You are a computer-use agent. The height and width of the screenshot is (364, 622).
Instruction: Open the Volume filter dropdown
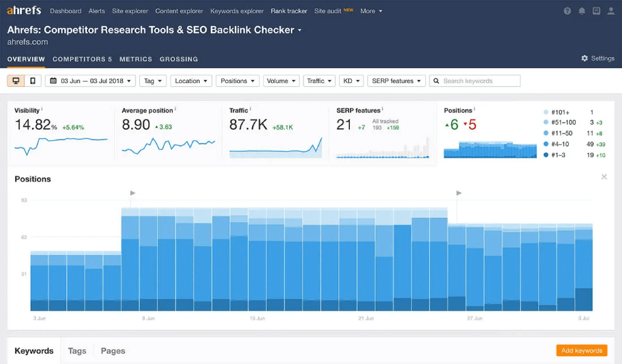281,81
